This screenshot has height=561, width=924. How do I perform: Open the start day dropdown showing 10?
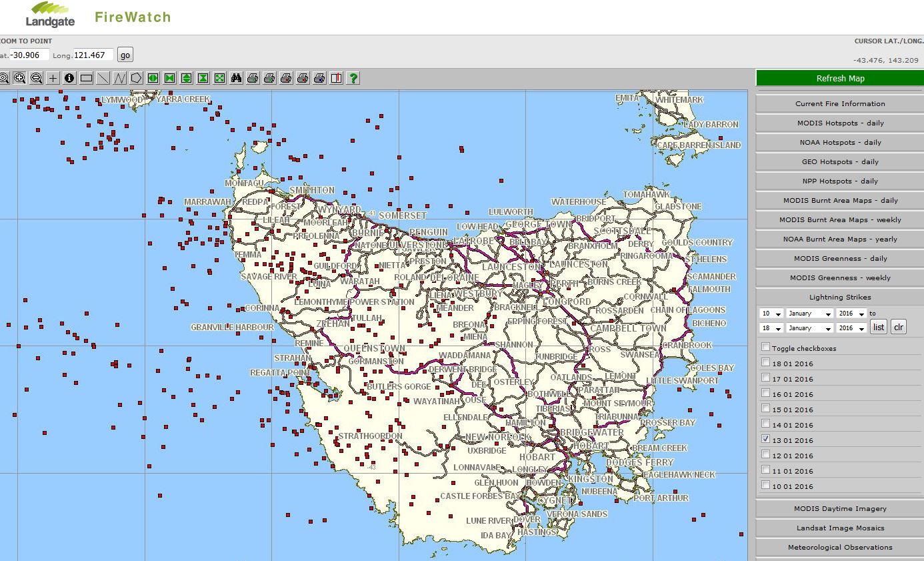pos(771,314)
